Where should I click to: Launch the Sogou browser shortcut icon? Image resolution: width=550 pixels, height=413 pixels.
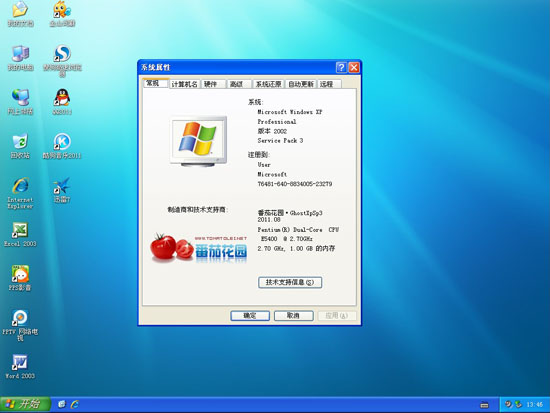click(62, 60)
